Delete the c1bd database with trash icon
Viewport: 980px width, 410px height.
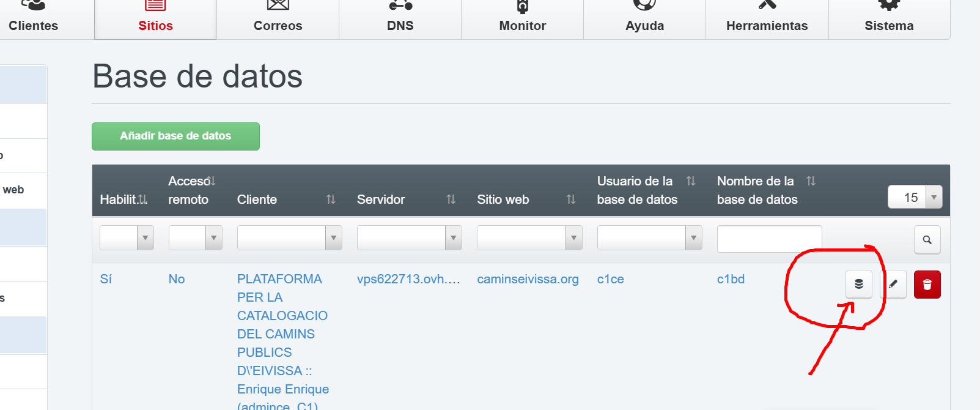pyautogui.click(x=927, y=285)
